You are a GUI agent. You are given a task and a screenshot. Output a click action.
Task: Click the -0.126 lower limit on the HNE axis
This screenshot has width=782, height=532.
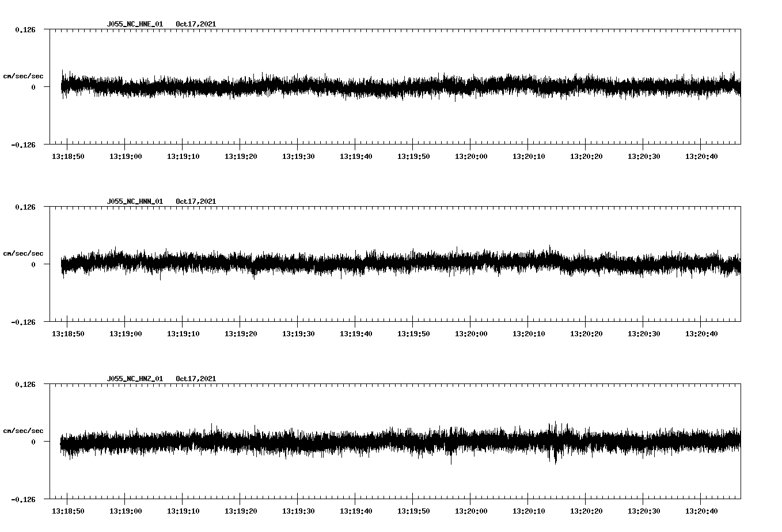point(23,145)
